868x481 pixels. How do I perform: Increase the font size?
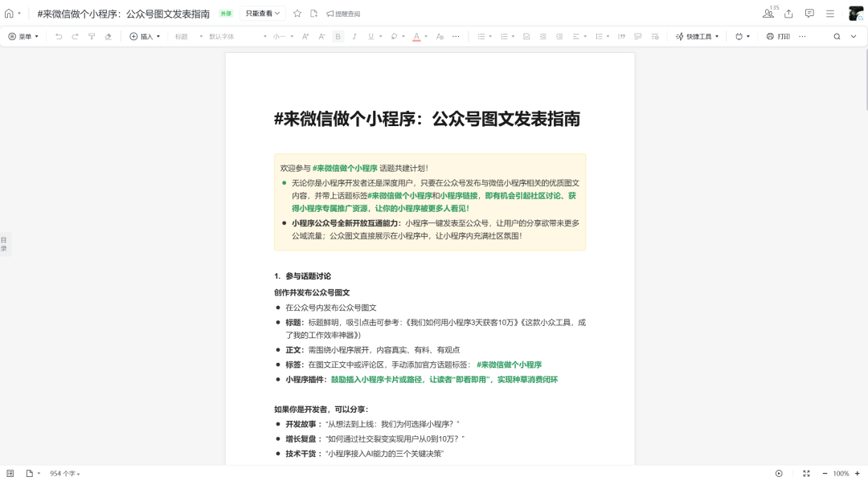(x=305, y=36)
